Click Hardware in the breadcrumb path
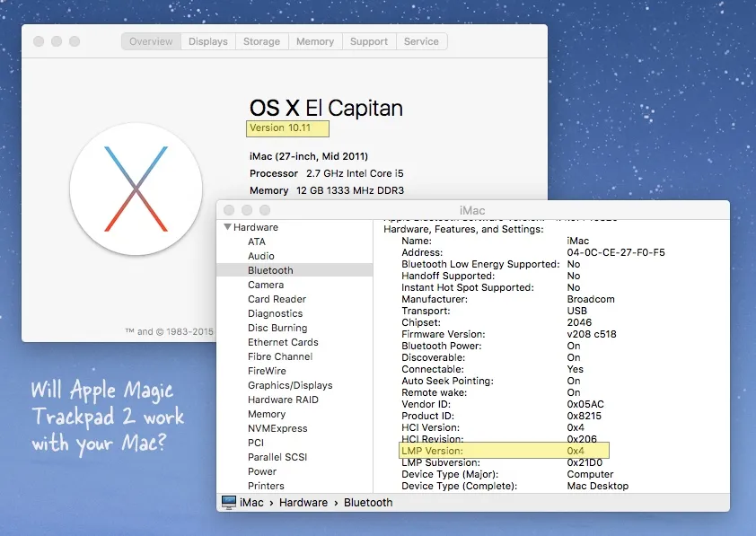The height and width of the screenshot is (536, 756). [303, 502]
